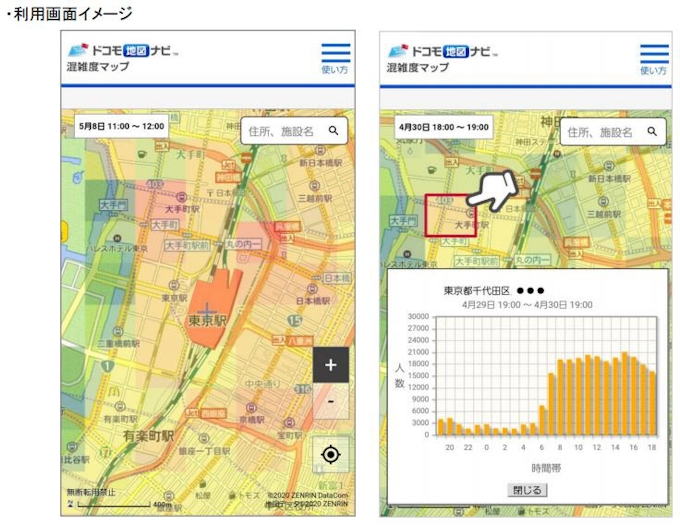
Task: Select the tallest orange bar in the chart
Action: pos(624,394)
